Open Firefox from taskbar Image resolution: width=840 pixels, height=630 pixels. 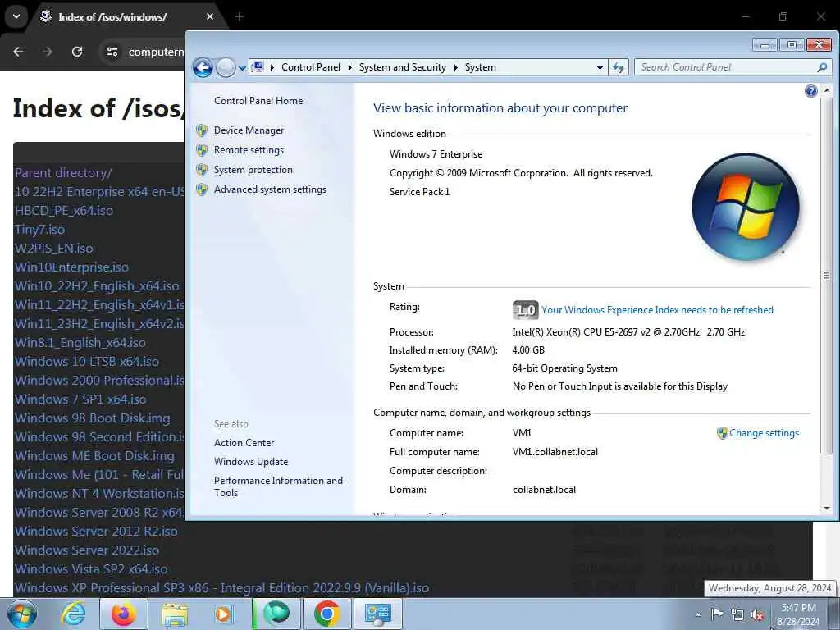[x=123, y=614]
